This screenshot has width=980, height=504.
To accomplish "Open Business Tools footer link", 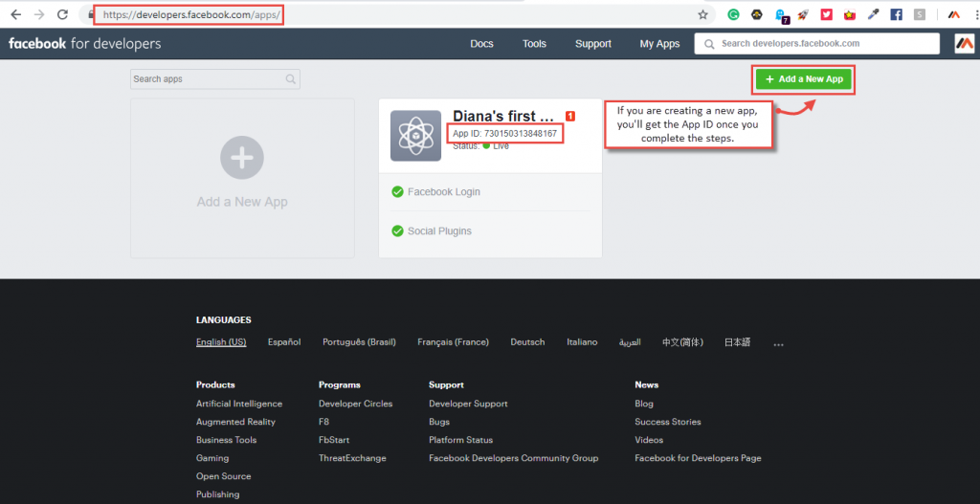I will (x=226, y=440).
